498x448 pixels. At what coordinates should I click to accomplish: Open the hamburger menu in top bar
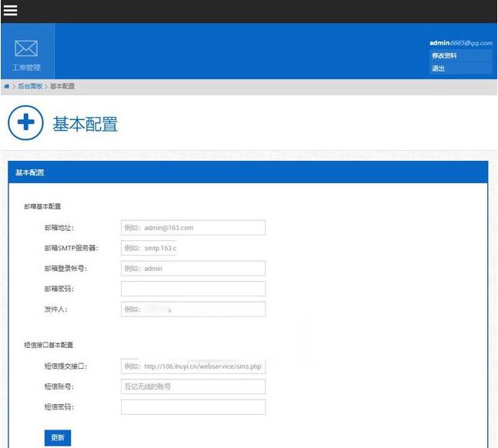point(11,11)
